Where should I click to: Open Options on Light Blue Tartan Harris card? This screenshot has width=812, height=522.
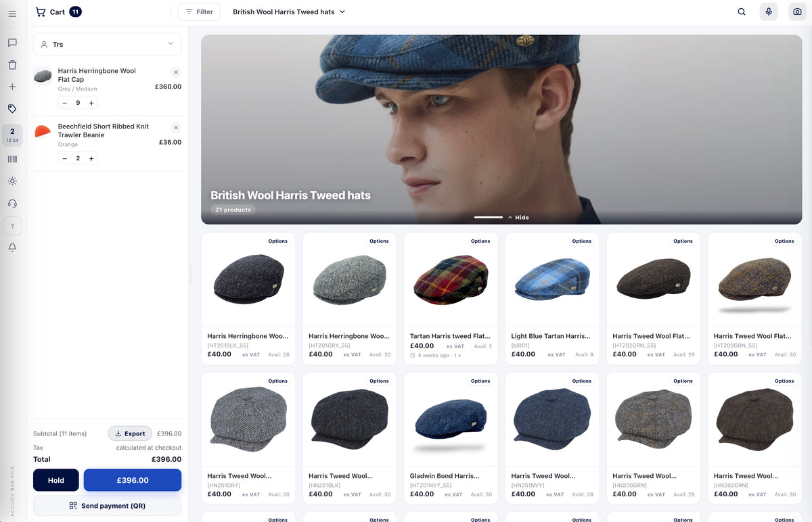click(x=582, y=241)
